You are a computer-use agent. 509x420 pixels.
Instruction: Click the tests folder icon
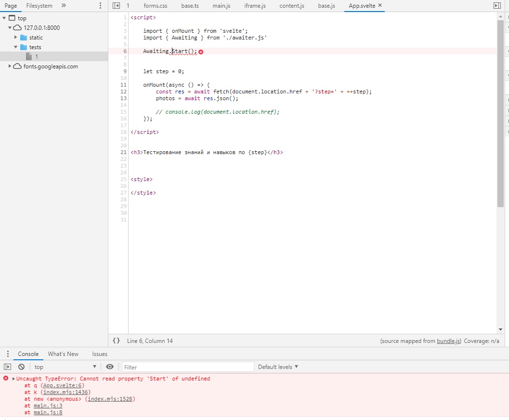pyautogui.click(x=24, y=47)
